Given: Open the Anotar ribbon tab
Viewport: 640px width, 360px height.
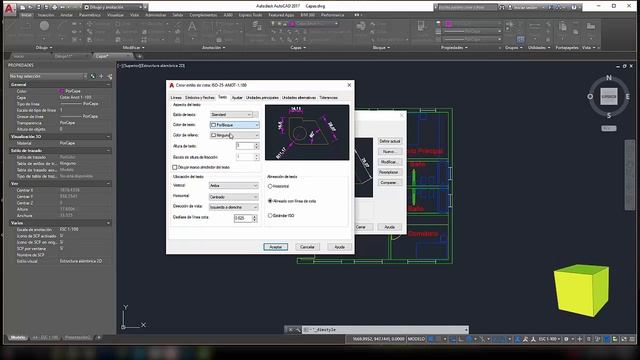Looking at the screenshot, I should click(67, 15).
